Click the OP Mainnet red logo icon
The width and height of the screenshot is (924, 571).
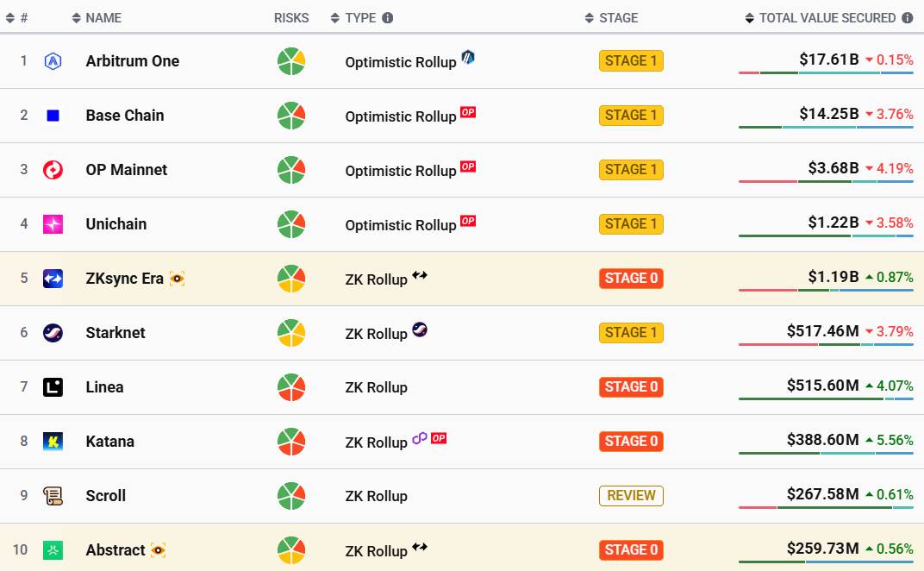tap(53, 170)
